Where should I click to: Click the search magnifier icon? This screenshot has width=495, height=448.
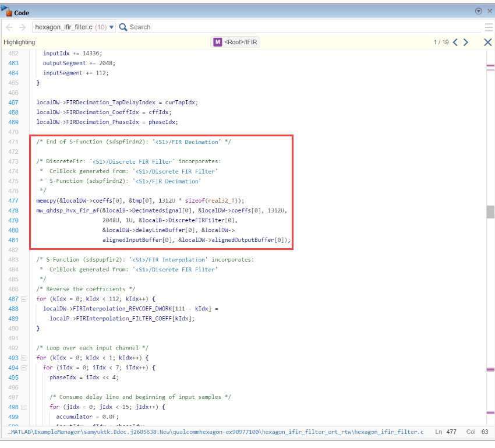pos(123,27)
